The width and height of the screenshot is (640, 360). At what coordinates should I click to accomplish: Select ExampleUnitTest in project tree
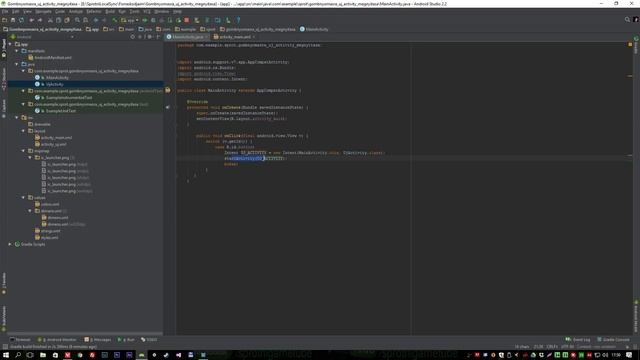pyautogui.click(x=56, y=111)
